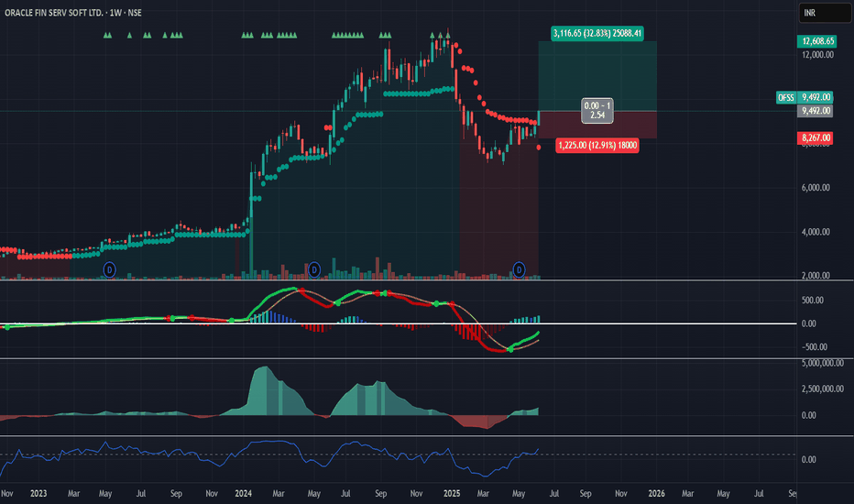Click the gray 9,492.00 crosshair price tag
The width and height of the screenshot is (854, 504).
pyautogui.click(x=816, y=111)
